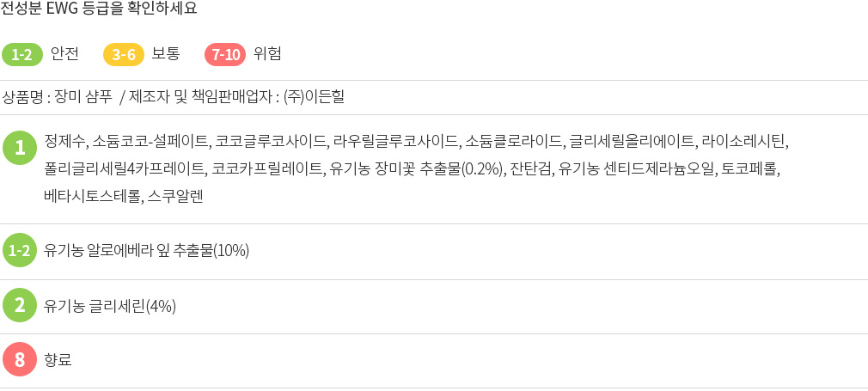Click the 전성분 EWG 등급을 확인하세요 heading
The width and height of the screenshot is (868, 391).
99,9
